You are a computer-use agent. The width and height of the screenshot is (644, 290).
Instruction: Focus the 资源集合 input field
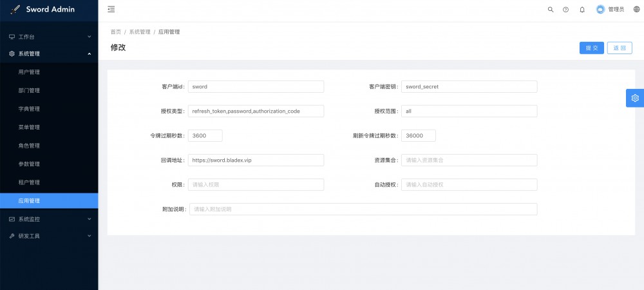click(469, 160)
